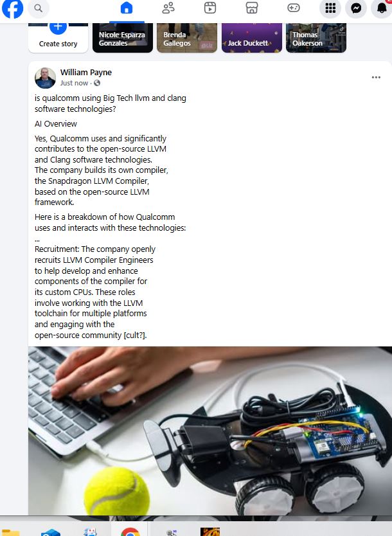This screenshot has width=392, height=536.
Task: Open the robot car post image
Action: (x=210, y=431)
